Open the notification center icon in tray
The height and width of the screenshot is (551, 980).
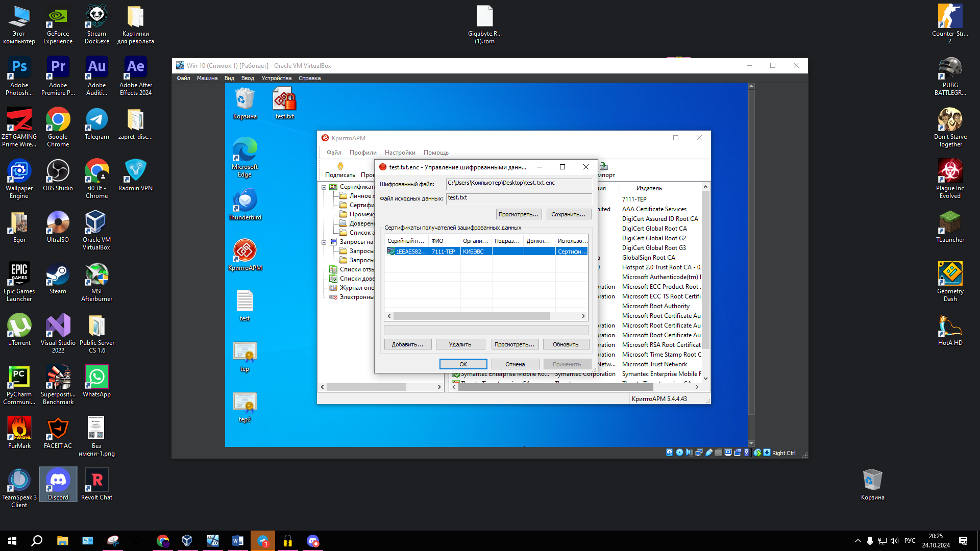(x=963, y=541)
